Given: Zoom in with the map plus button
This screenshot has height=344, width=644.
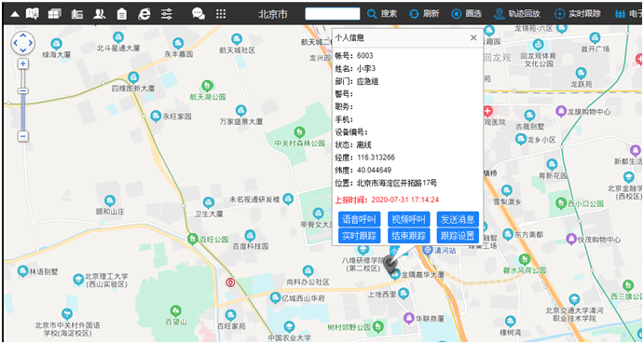Looking at the screenshot, I should point(23,63).
